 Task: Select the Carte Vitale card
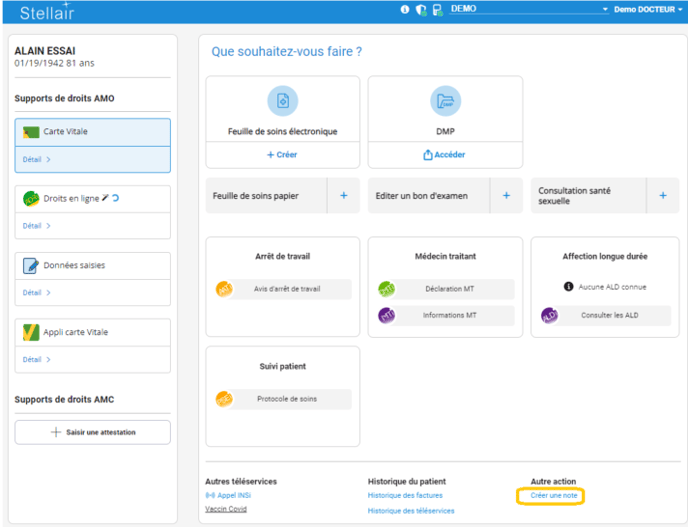92,132
